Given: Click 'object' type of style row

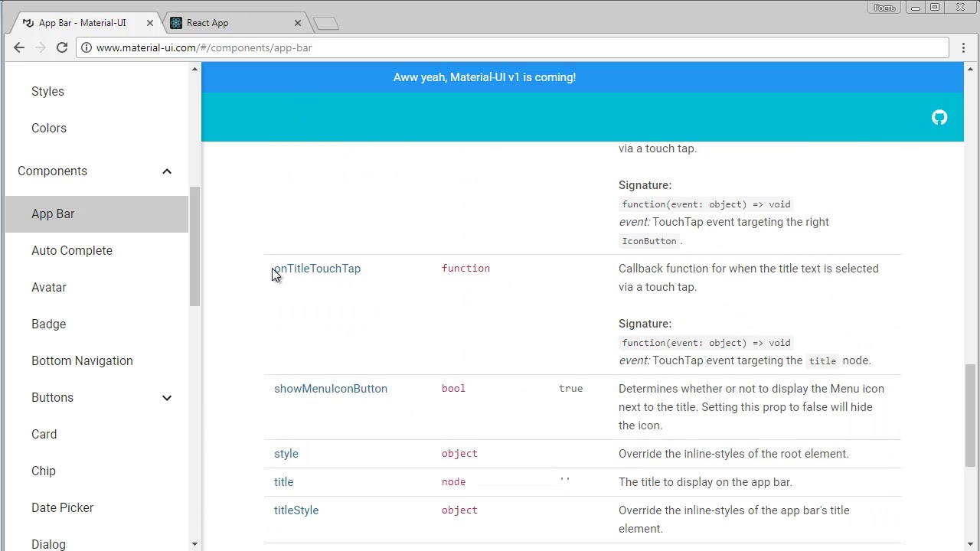Looking at the screenshot, I should click(x=459, y=454).
